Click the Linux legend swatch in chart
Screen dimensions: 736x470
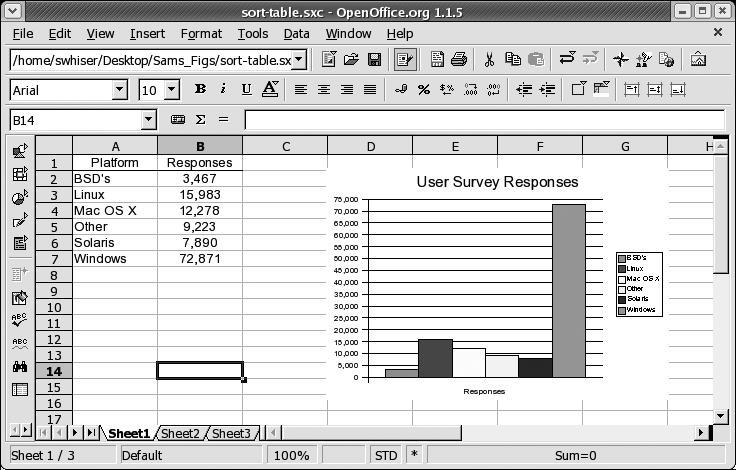point(622,269)
